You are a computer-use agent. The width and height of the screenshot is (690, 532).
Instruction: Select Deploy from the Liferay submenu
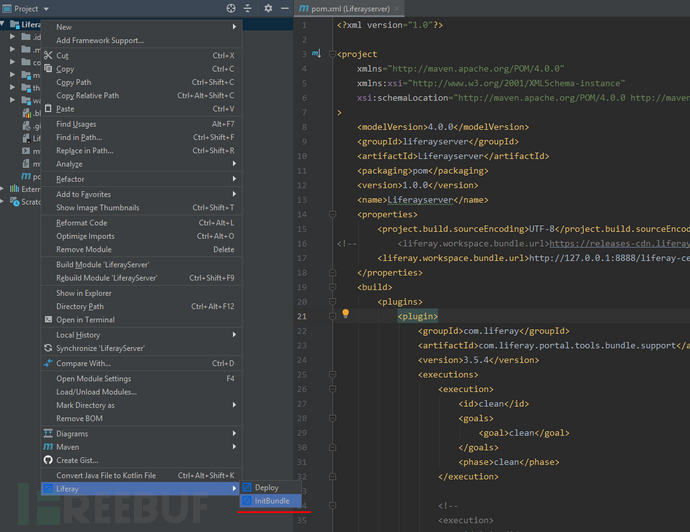coord(266,487)
